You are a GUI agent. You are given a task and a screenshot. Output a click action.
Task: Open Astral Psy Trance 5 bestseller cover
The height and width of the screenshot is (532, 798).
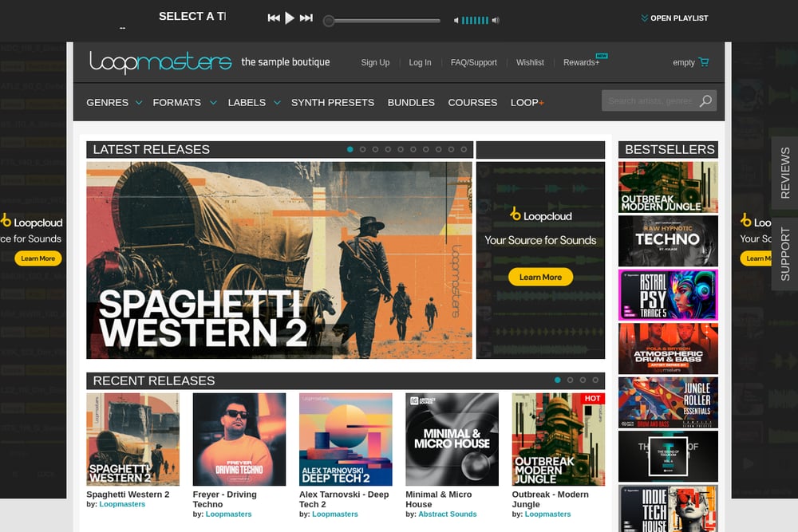[x=668, y=295]
